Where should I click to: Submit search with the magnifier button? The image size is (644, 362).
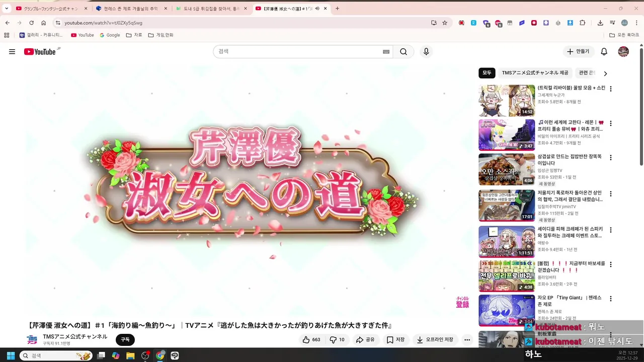pos(404,52)
